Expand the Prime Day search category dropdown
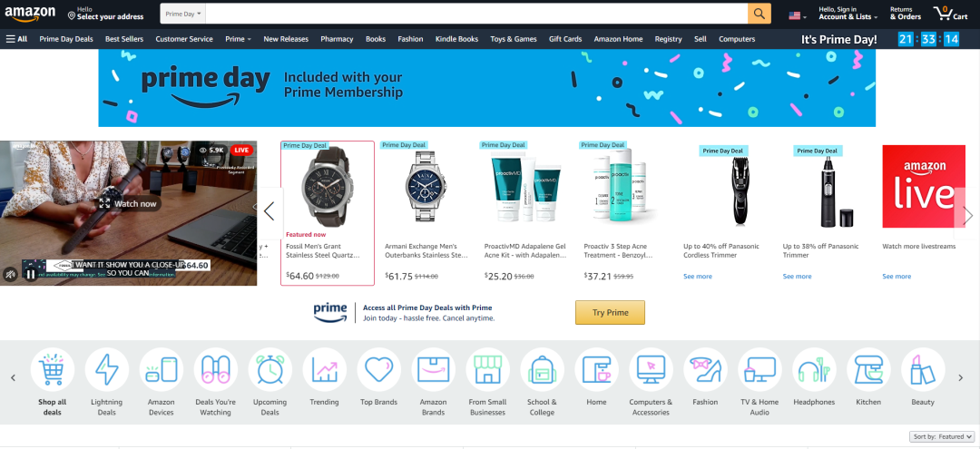This screenshot has height=449, width=980. click(x=182, y=14)
